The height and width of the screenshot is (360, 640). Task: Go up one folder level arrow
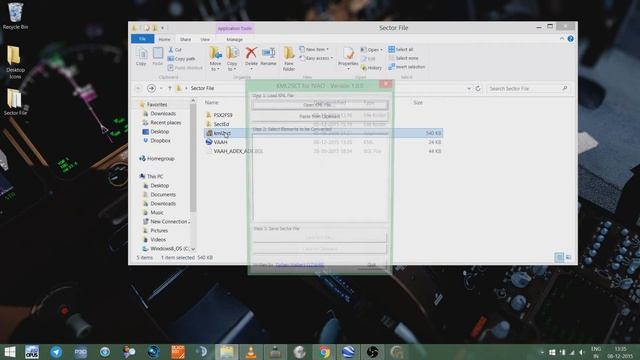coord(170,88)
